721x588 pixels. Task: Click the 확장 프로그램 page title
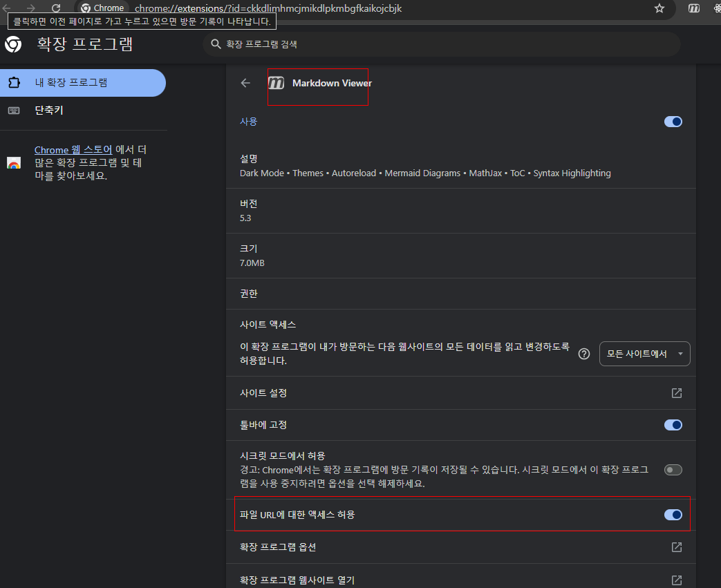[x=85, y=44]
